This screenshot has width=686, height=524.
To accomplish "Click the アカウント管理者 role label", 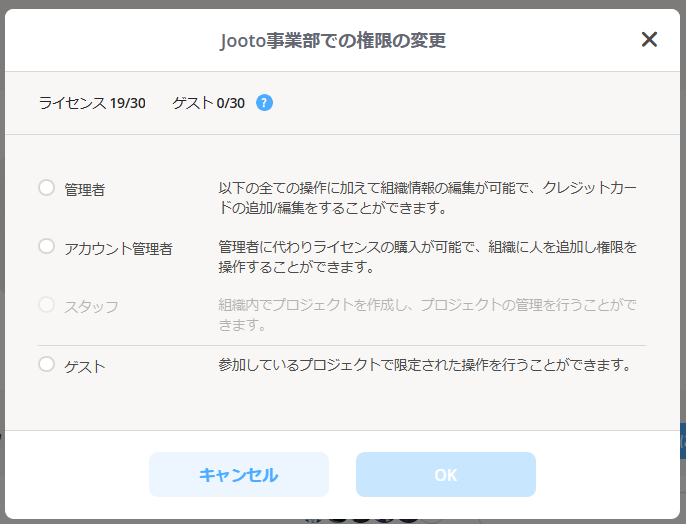I will [119, 248].
